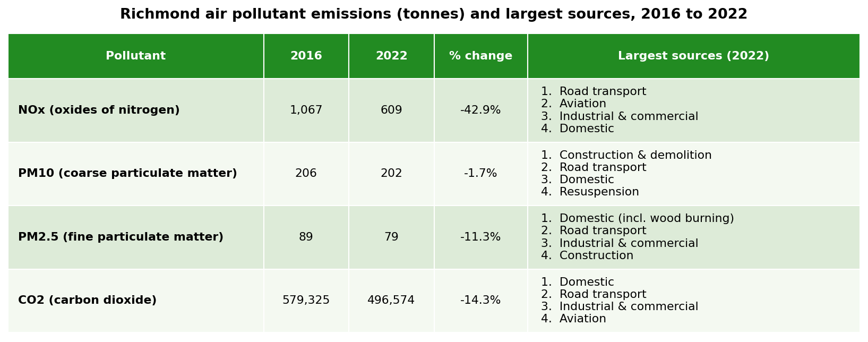Click 'Domestic' in CO2 sources

pyautogui.click(x=587, y=283)
